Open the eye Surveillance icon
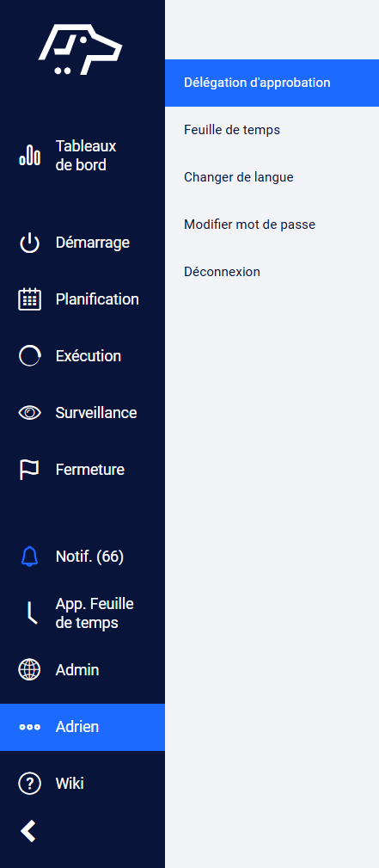379x868 pixels. (30, 413)
